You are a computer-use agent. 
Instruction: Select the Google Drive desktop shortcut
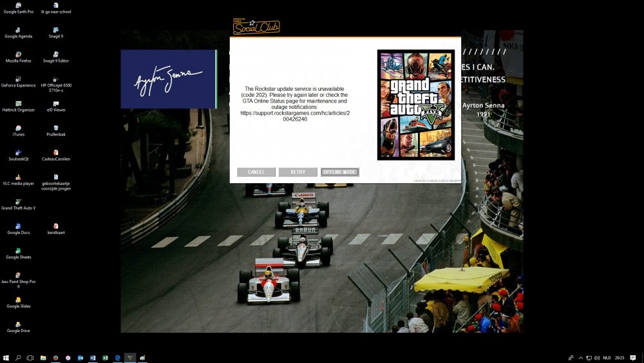(19, 328)
